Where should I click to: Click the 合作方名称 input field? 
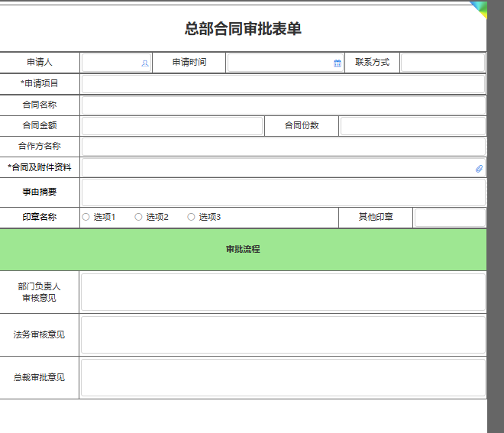click(x=283, y=147)
